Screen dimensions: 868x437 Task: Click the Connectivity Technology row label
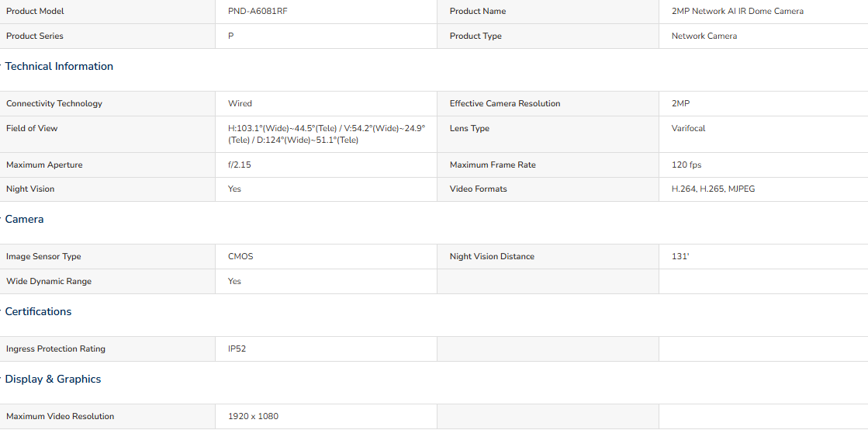point(54,103)
